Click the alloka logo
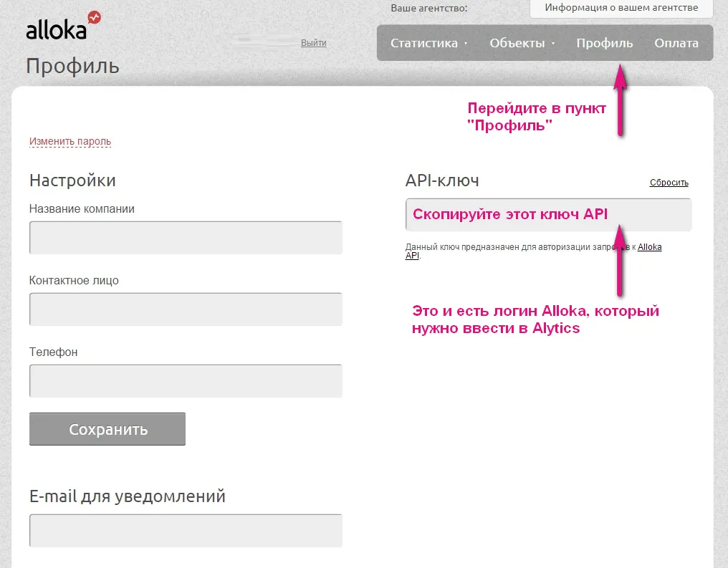728x568 pixels. 63,26
